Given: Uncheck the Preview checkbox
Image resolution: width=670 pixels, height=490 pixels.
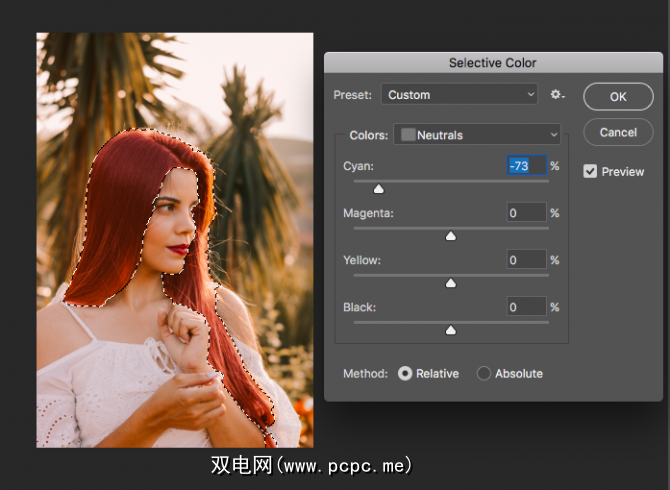Looking at the screenshot, I should (591, 172).
